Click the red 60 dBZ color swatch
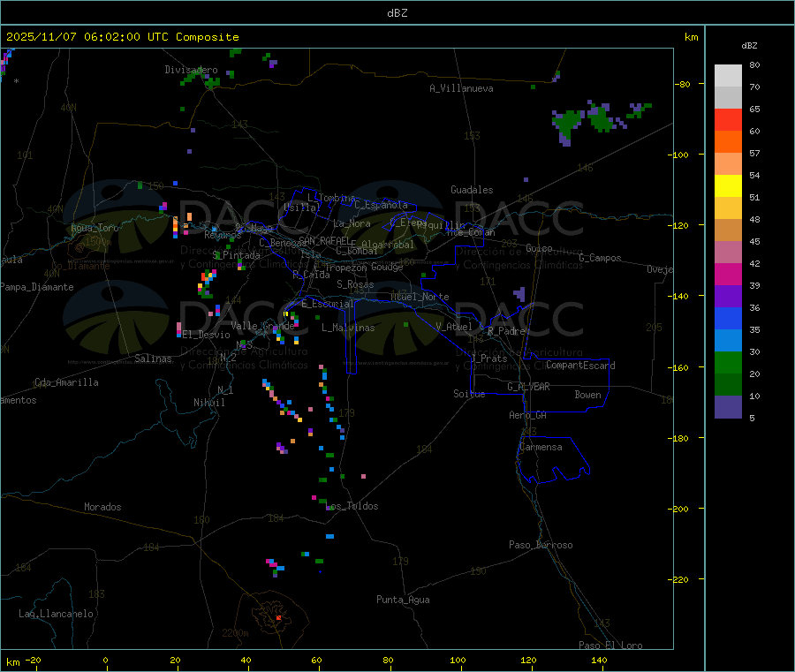Image resolution: width=795 pixels, height=672 pixels. coord(728,119)
